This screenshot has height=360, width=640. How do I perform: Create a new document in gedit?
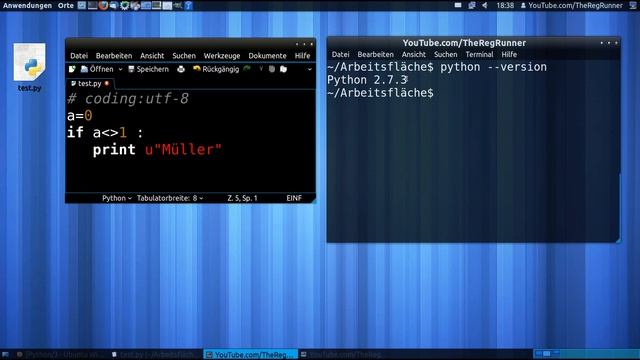click(72, 69)
